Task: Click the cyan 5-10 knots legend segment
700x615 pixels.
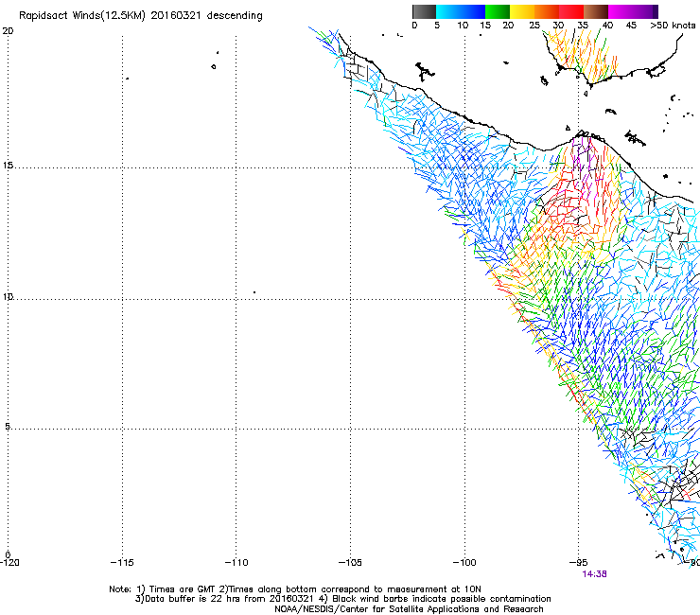Action: pyautogui.click(x=447, y=11)
